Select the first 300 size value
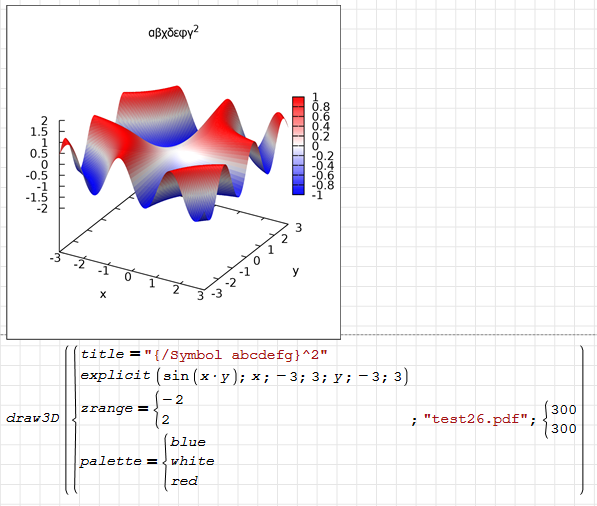The width and height of the screenshot is (597, 506). [564, 410]
